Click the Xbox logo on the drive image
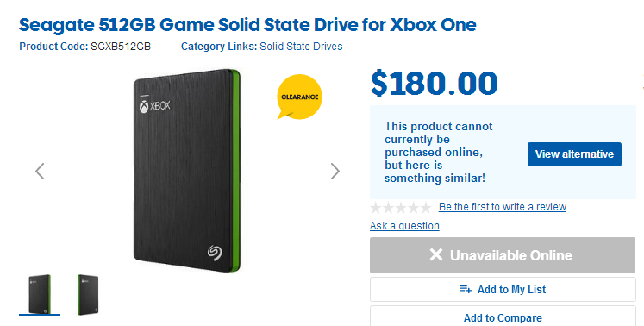Image resolution: width=644 pixels, height=326 pixels. [154, 106]
